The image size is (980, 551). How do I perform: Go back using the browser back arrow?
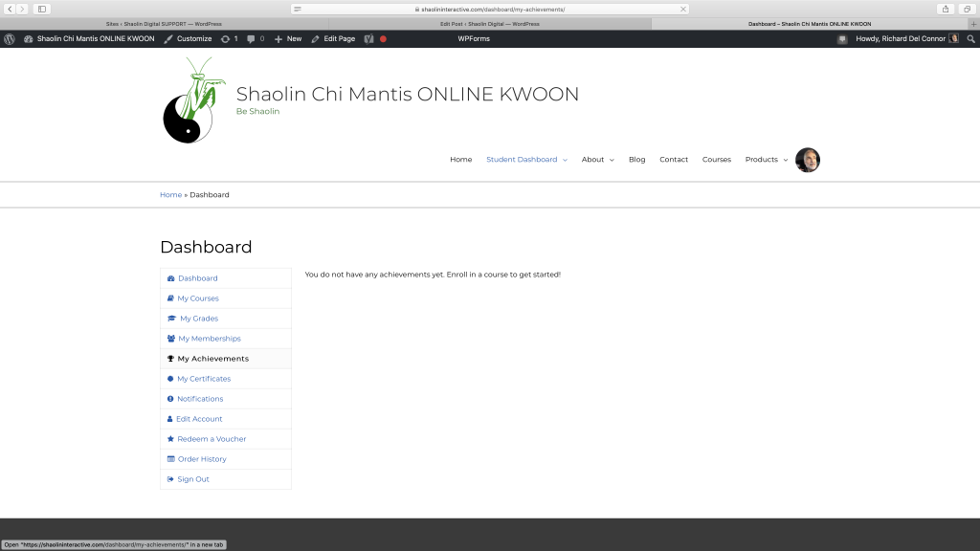click(x=10, y=9)
